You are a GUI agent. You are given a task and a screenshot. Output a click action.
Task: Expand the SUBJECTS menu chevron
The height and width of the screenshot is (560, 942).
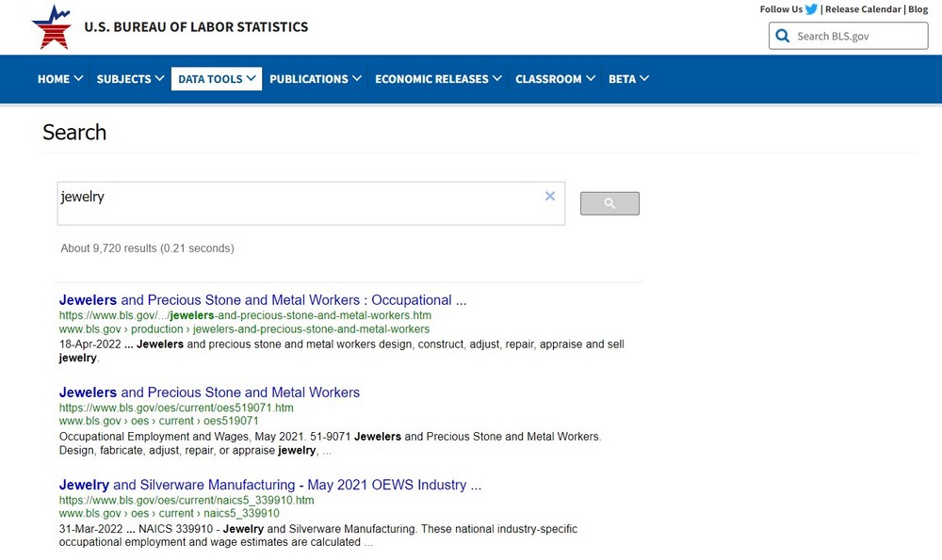pos(159,79)
